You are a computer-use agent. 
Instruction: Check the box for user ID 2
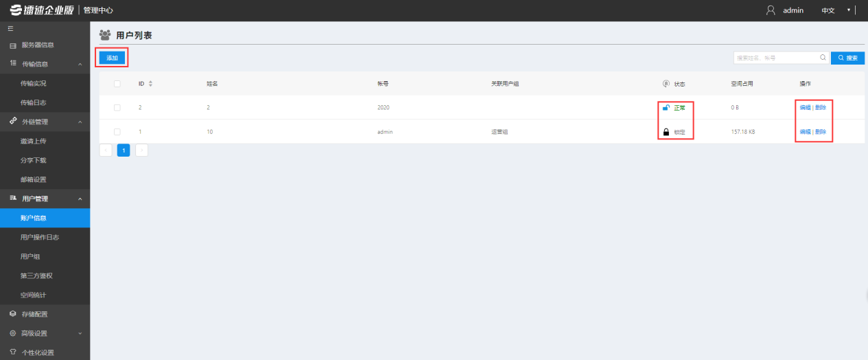[117, 108]
